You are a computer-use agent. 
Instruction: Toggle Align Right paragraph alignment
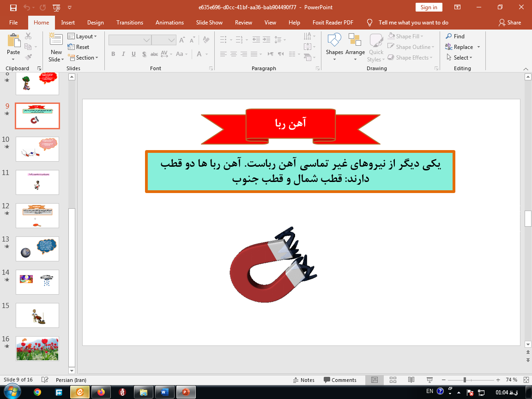tap(244, 54)
